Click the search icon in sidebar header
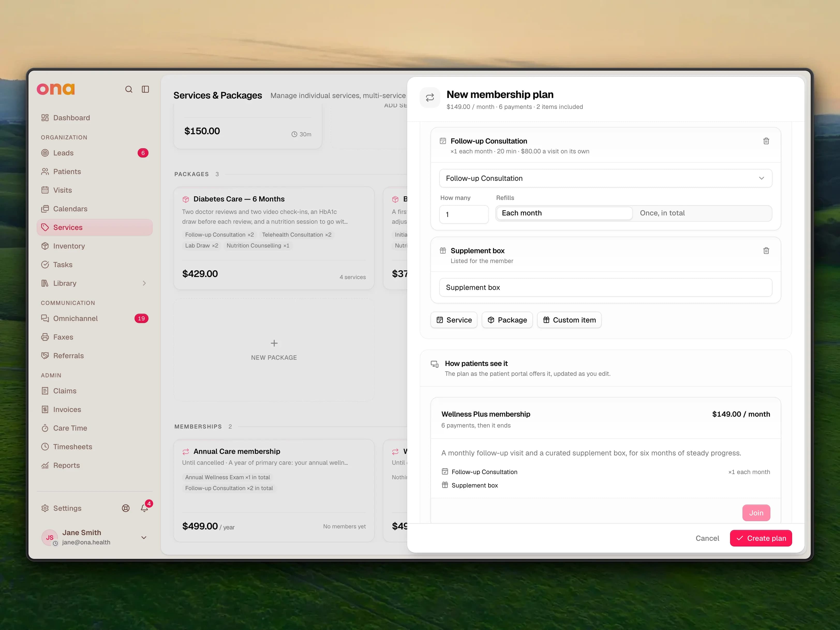The height and width of the screenshot is (630, 840). [129, 89]
